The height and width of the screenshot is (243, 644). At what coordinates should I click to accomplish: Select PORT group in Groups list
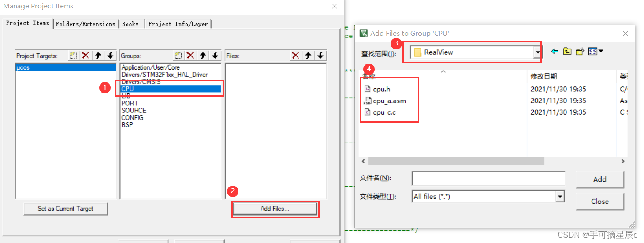(171, 103)
